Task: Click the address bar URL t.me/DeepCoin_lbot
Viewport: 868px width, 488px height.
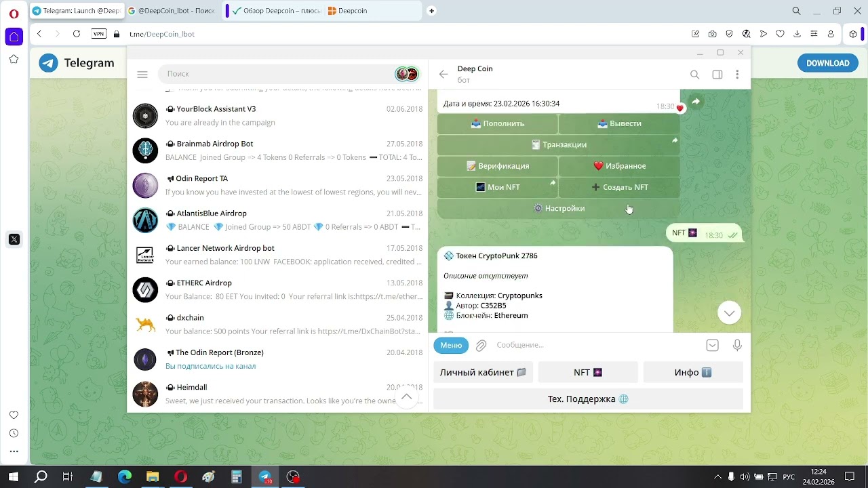Action: click(x=162, y=34)
